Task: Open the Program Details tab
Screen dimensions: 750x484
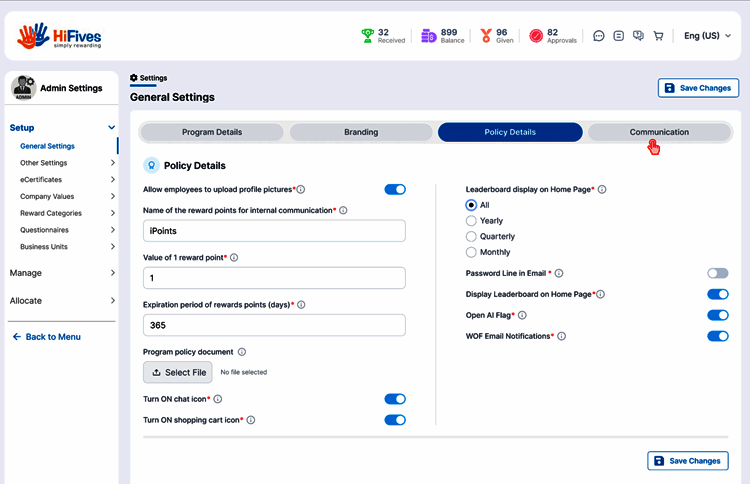Action: coord(212,132)
